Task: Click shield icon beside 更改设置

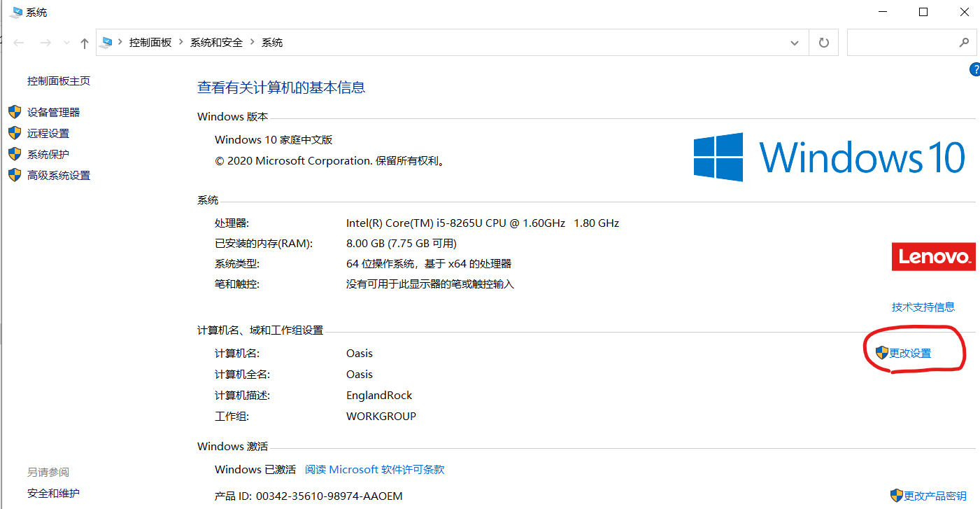Action: point(882,353)
